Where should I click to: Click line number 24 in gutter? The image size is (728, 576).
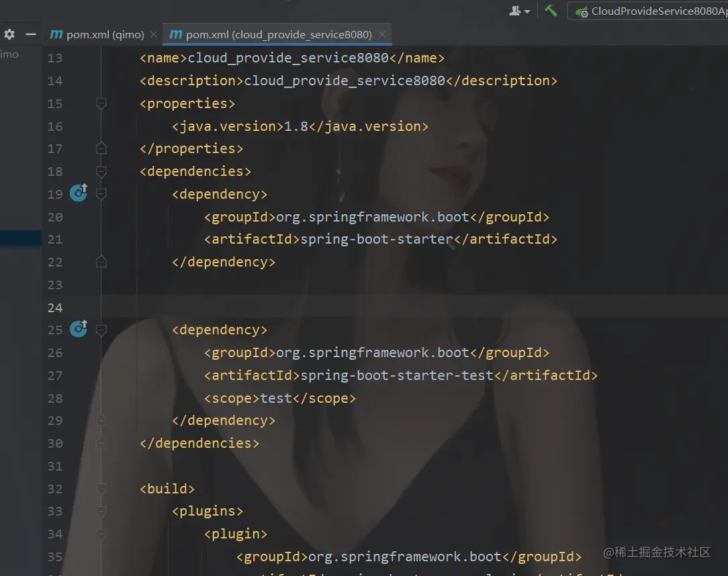coord(55,307)
